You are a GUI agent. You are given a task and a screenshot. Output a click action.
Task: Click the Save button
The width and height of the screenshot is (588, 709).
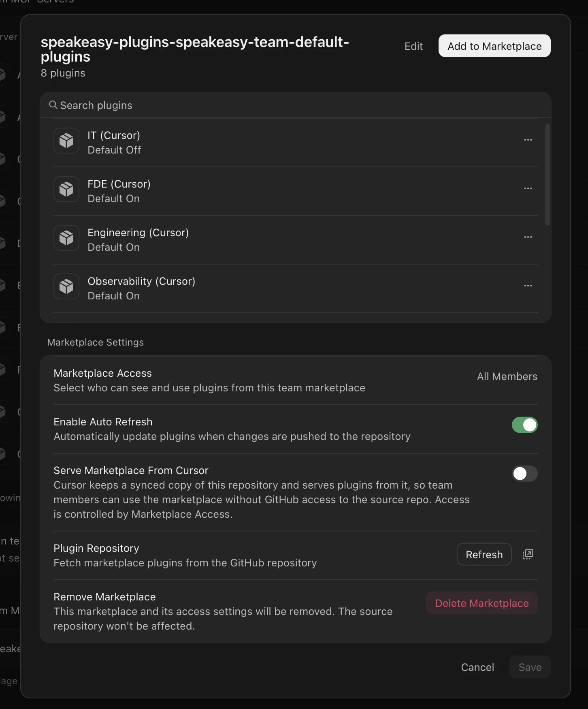click(x=530, y=667)
